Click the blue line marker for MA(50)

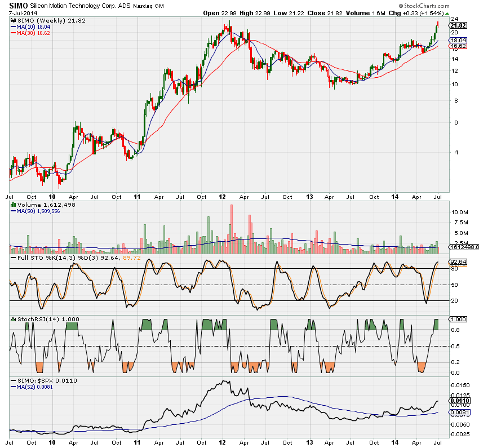[x=13, y=211]
